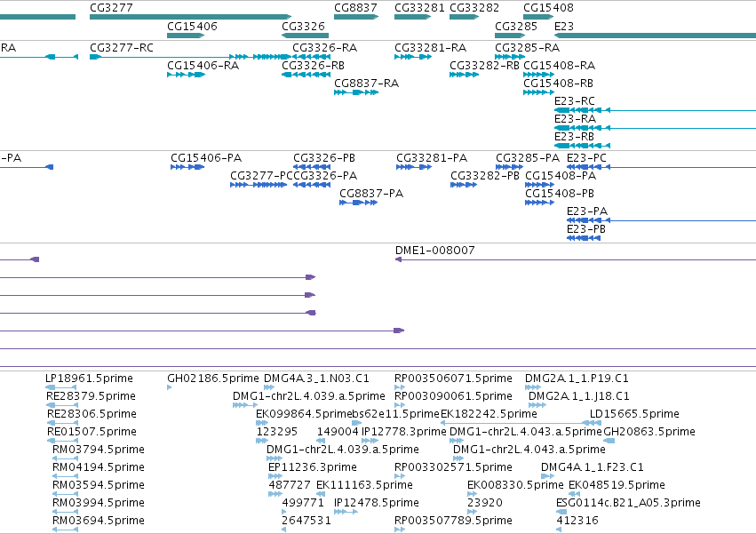Click the IP12778.3prime EST label
756x534 pixels.
pos(403,432)
